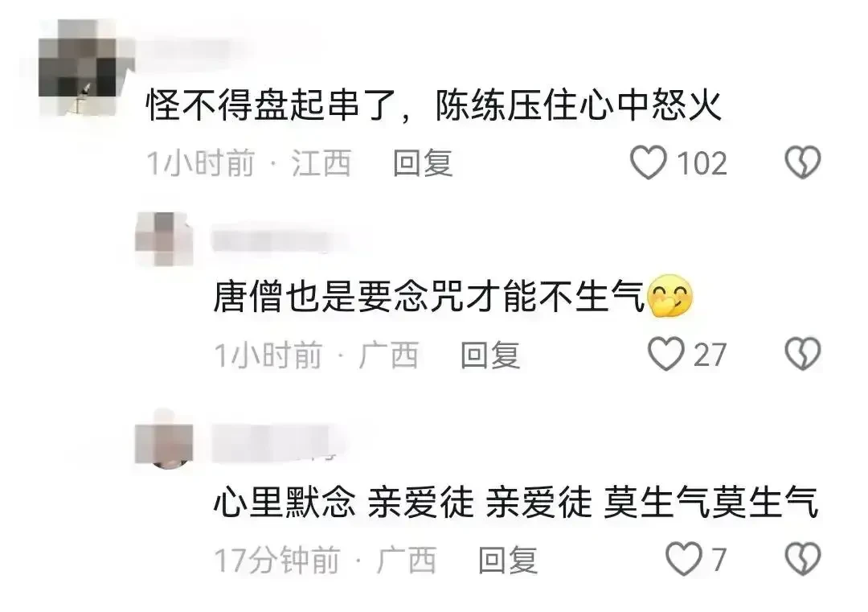
Task: Dislike the 唐僧也是要念咒 reply via its broken heart
Action: point(803,355)
